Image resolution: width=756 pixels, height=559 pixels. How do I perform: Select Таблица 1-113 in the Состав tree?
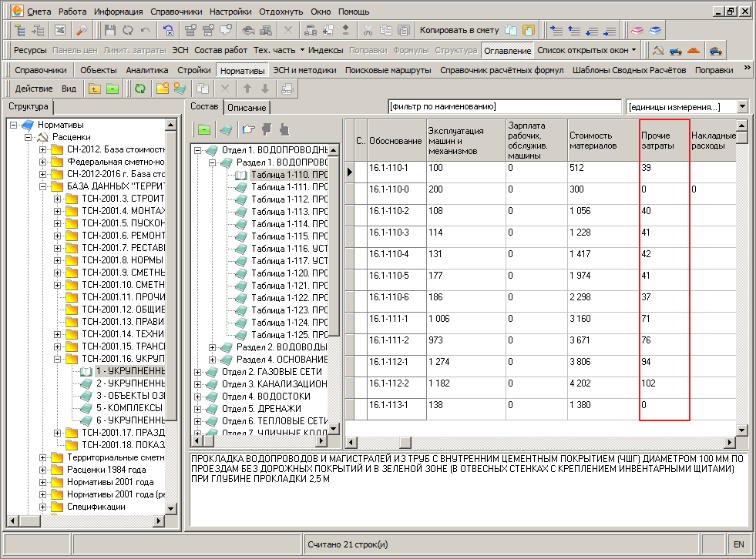[289, 212]
